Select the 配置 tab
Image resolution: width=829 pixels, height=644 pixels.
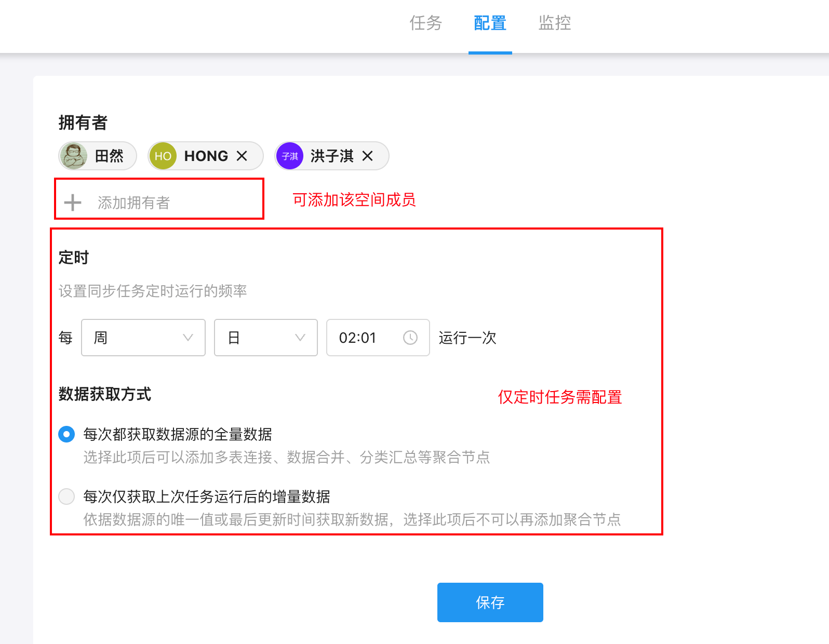click(x=490, y=23)
